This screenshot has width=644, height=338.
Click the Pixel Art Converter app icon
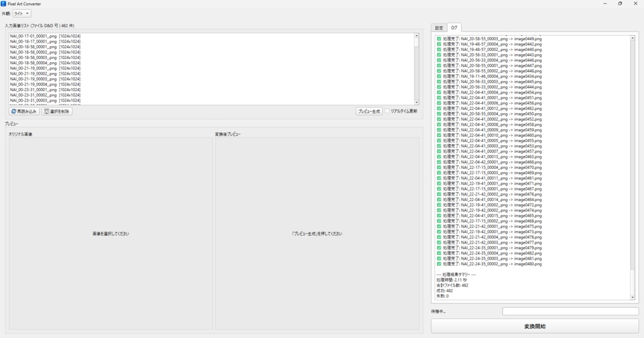click(x=3, y=4)
